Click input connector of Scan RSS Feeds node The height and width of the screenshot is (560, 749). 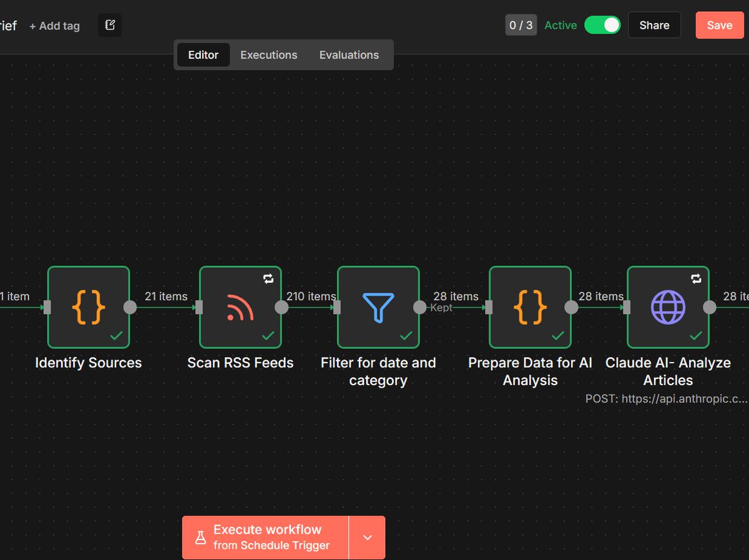pyautogui.click(x=198, y=307)
